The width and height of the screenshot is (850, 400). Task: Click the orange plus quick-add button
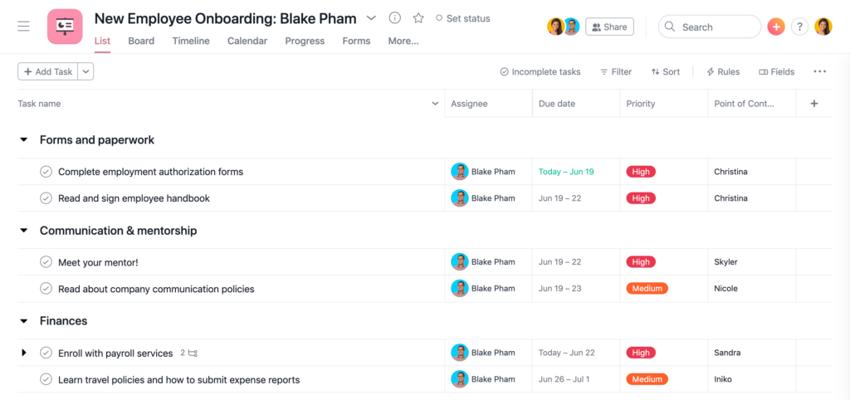[776, 27]
